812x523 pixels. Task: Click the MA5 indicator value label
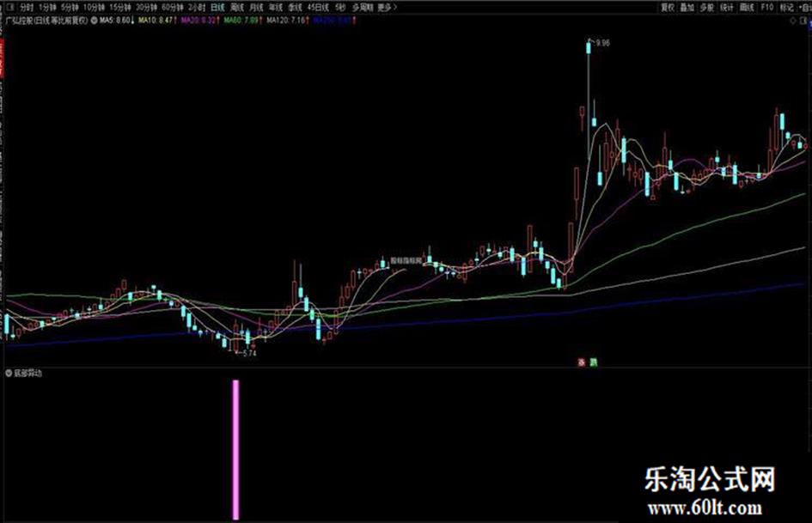[x=117, y=21]
